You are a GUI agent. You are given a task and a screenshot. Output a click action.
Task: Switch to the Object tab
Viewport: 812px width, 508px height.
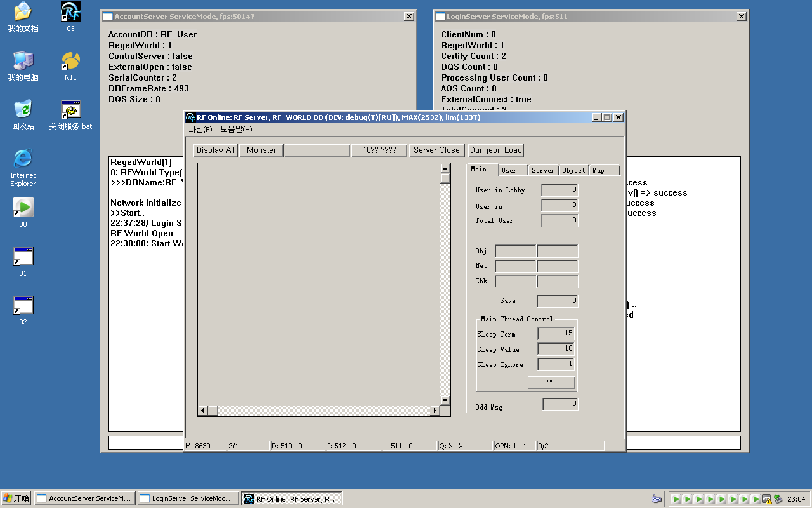tap(573, 170)
